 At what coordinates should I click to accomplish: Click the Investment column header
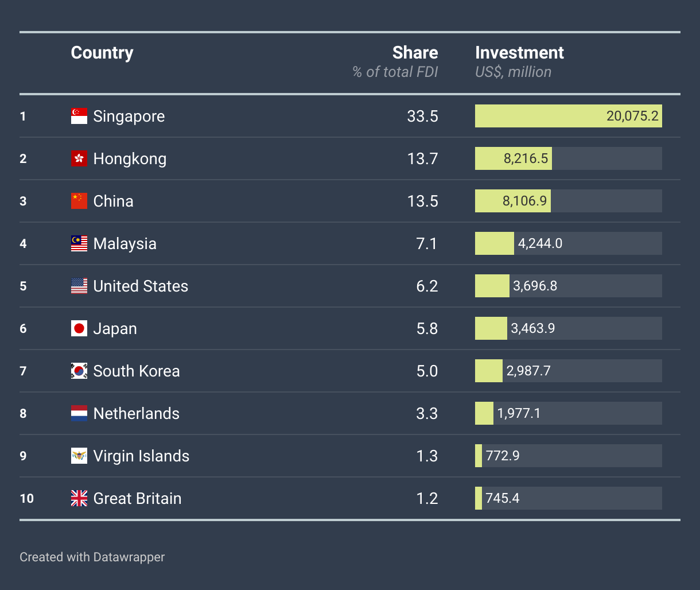(519, 53)
